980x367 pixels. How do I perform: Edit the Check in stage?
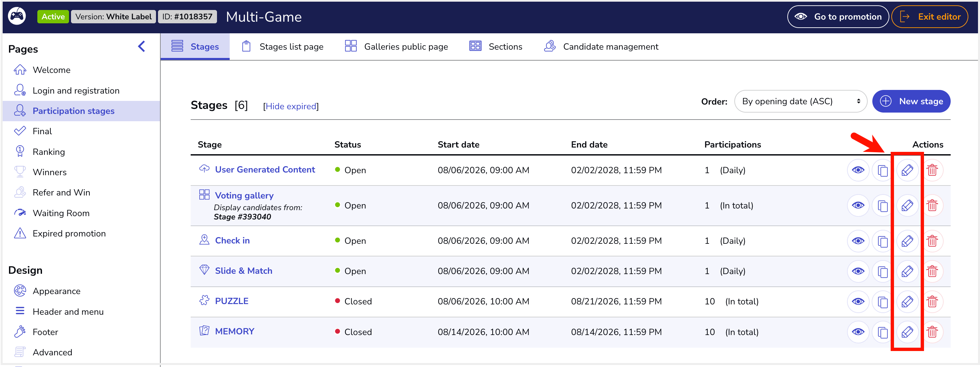click(x=907, y=241)
